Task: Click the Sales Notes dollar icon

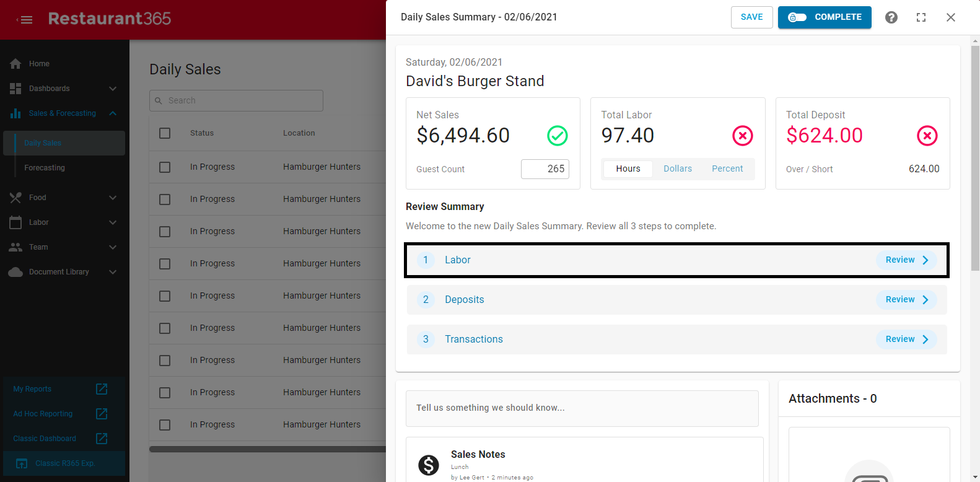Action: pos(429,465)
